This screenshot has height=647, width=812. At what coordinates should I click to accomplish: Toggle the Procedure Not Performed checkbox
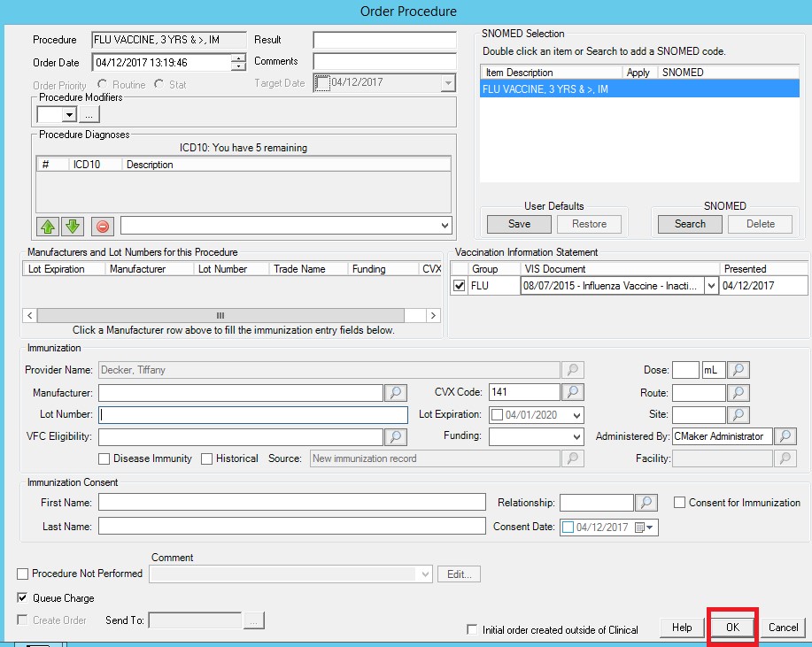[23, 574]
